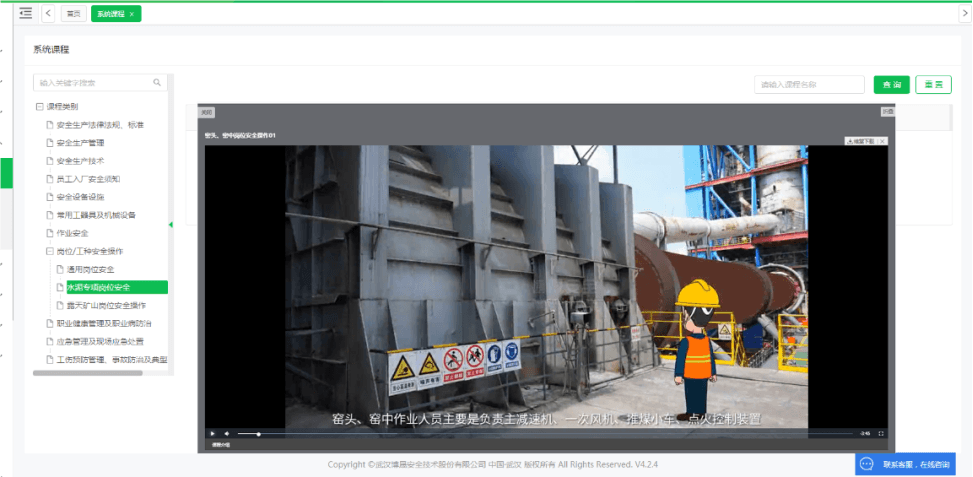
Task: Focus the 请输入课程名称 input field
Action: click(x=809, y=85)
